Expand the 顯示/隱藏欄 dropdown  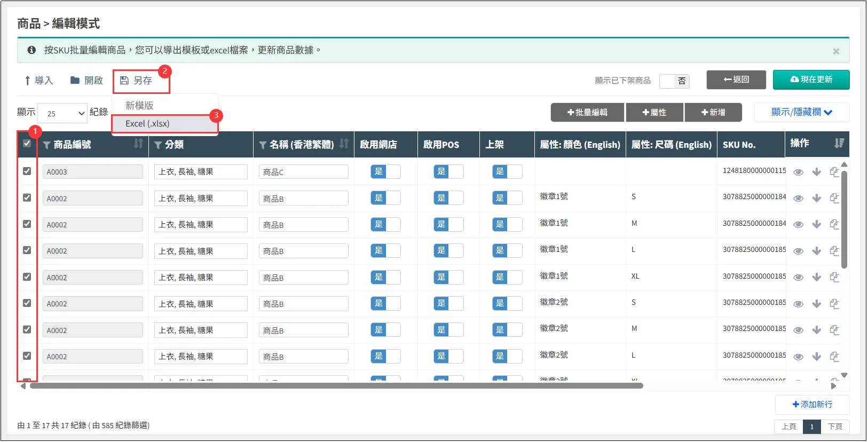pos(801,112)
